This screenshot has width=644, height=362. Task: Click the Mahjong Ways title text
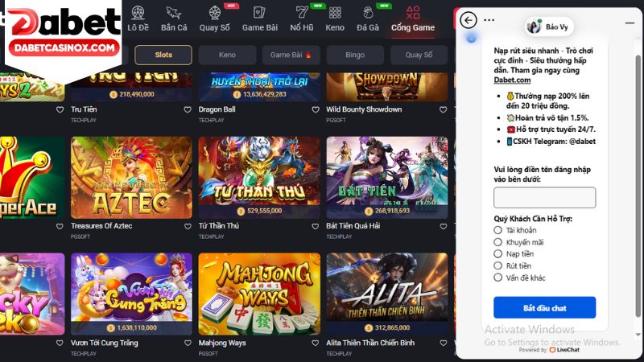222,343
